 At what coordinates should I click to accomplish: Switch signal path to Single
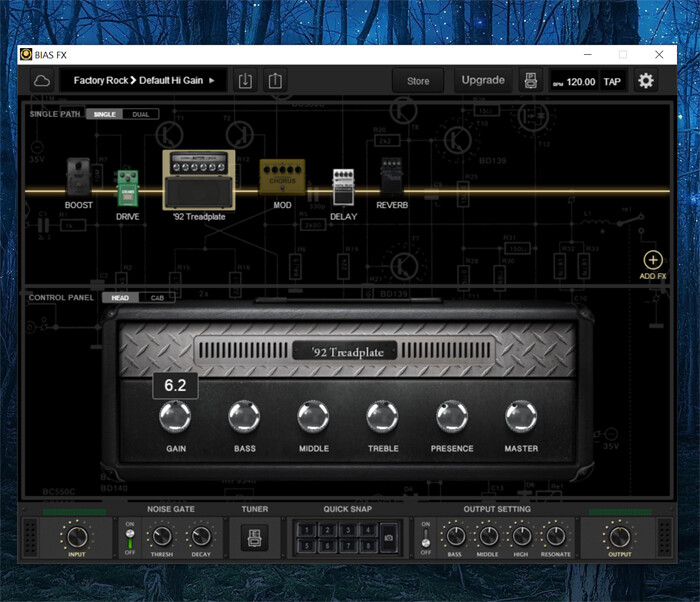coord(104,114)
